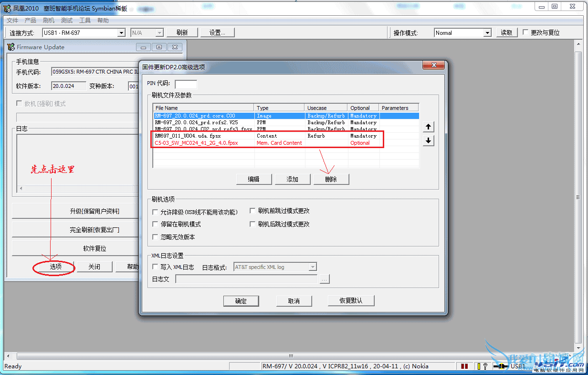
Task: Open the 日志格式 dropdown
Action: coord(275,267)
